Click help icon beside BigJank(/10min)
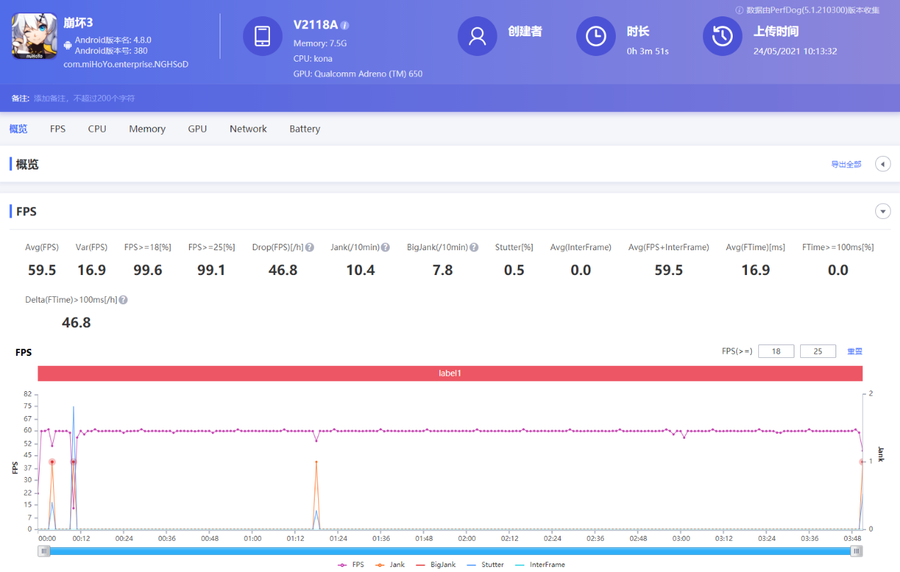The width and height of the screenshot is (900, 572). 473,247
